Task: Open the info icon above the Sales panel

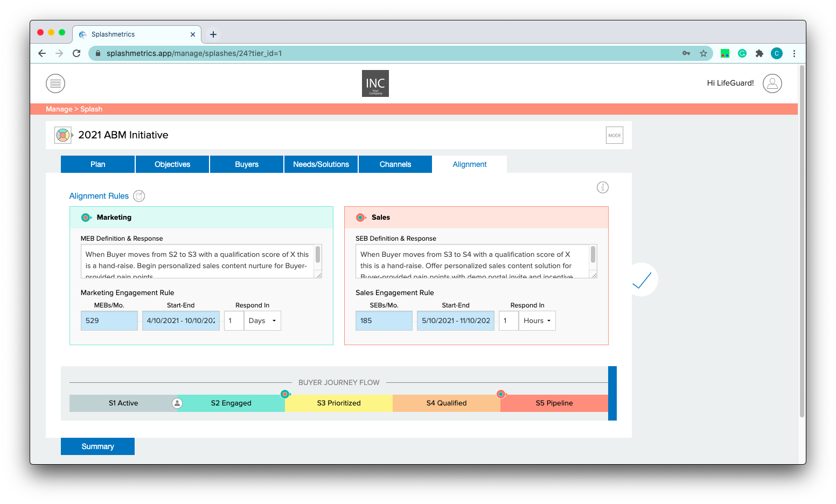Action: pos(603,187)
